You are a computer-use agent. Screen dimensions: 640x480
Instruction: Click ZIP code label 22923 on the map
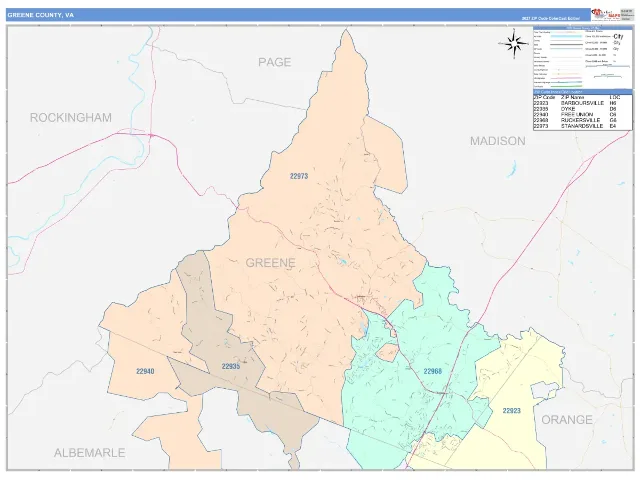pyautogui.click(x=511, y=411)
